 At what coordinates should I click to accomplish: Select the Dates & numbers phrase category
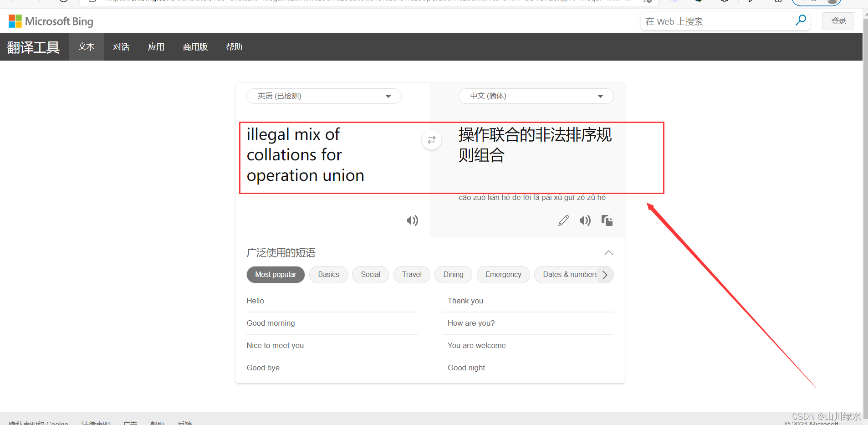569,275
